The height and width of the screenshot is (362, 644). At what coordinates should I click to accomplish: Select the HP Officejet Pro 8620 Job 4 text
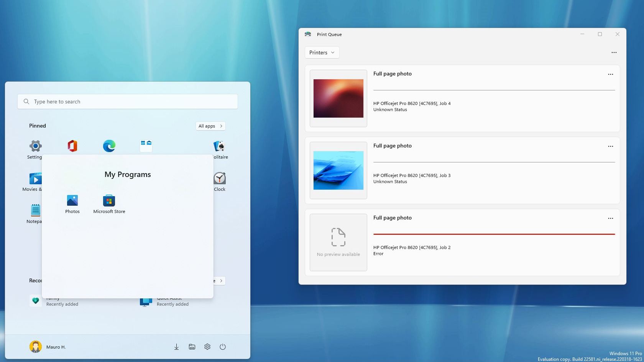412,103
